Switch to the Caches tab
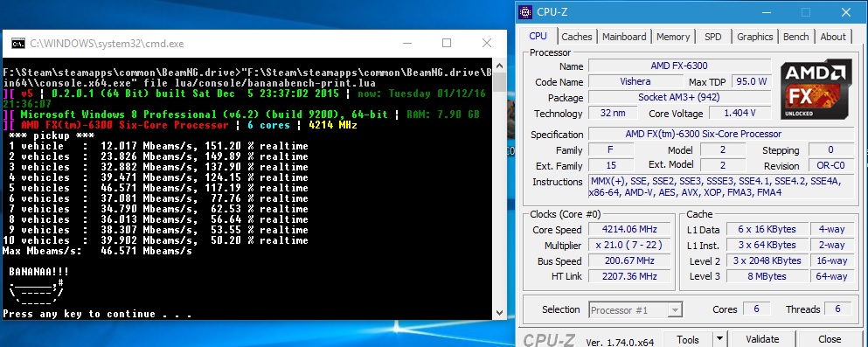This screenshot has width=868, height=347. [x=576, y=37]
